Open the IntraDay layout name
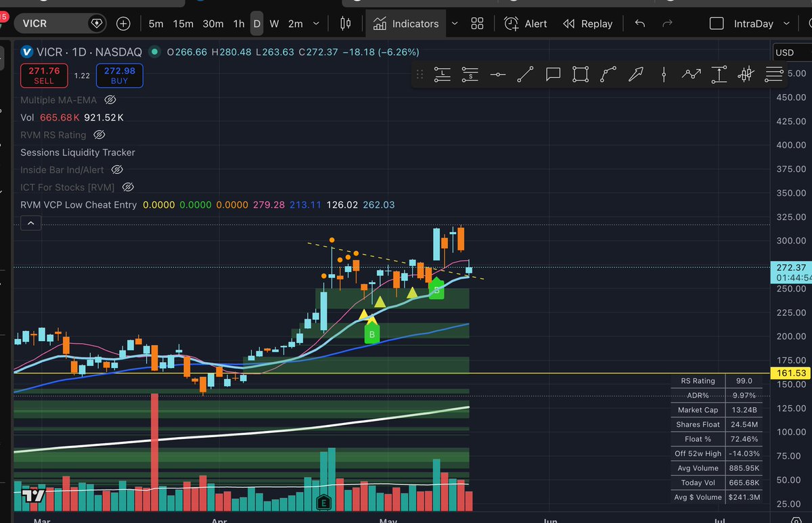Screen dimensions: 812x523 753,24
